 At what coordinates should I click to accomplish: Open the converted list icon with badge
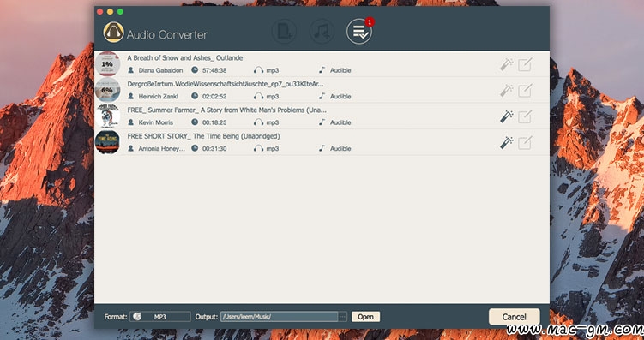point(359,32)
